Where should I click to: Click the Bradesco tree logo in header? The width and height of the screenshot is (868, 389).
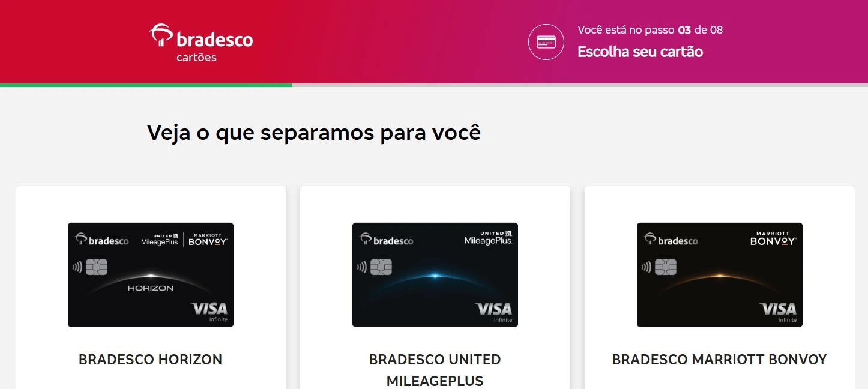(161, 35)
